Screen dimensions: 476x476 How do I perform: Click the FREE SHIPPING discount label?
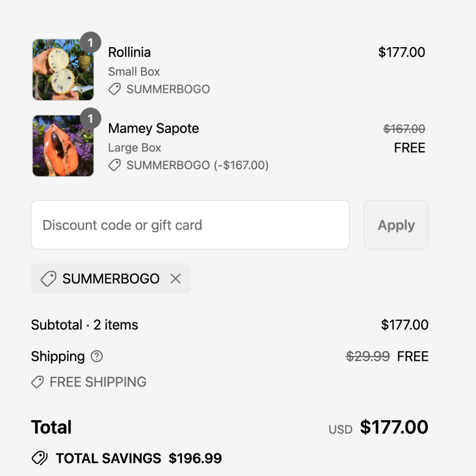pos(98,382)
